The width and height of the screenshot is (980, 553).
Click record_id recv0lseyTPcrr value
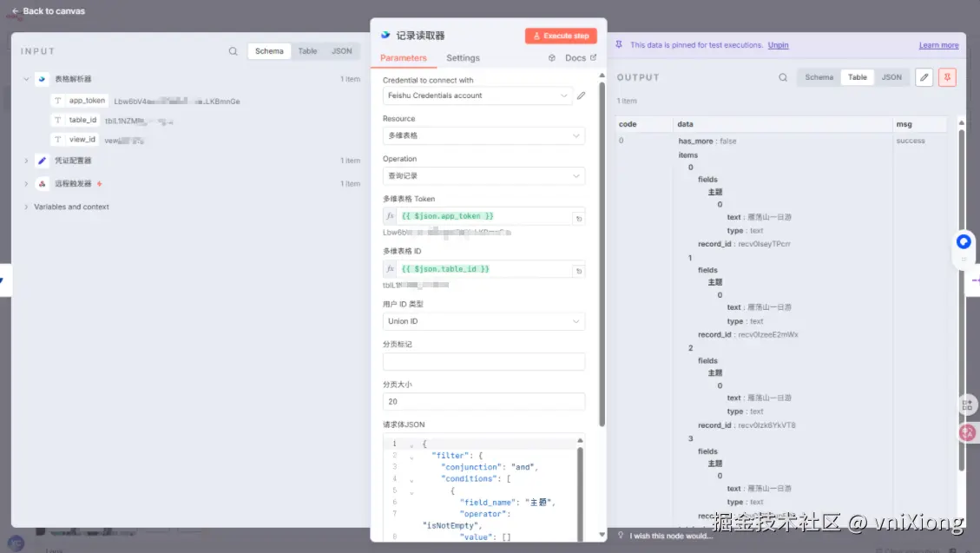pos(764,244)
